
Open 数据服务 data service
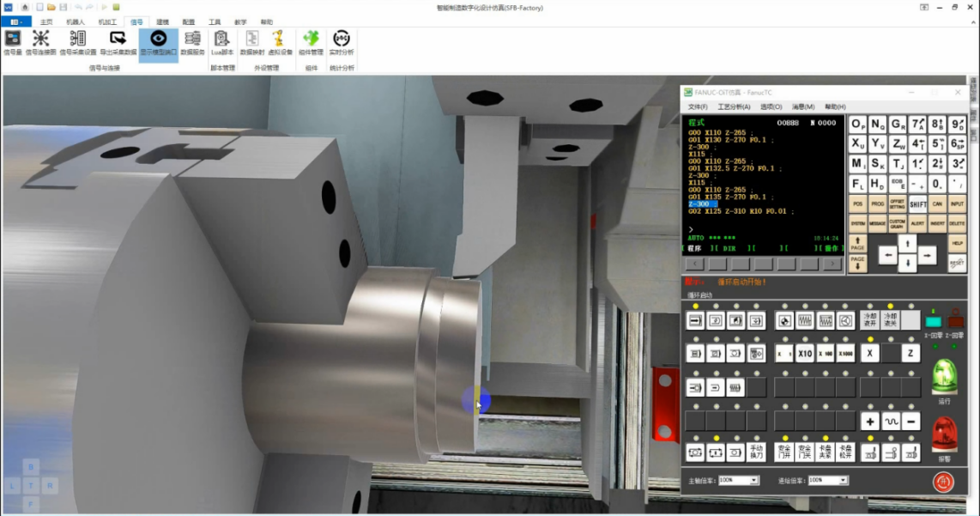[x=192, y=43]
